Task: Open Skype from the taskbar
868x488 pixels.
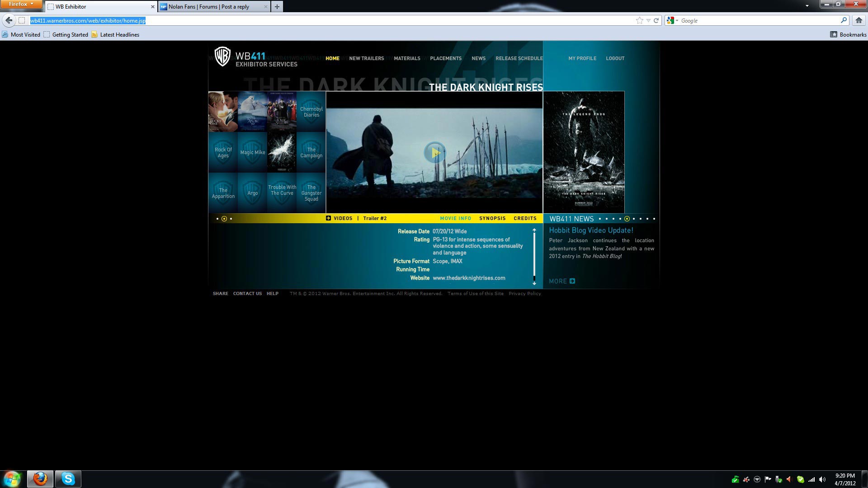Action: point(68,479)
